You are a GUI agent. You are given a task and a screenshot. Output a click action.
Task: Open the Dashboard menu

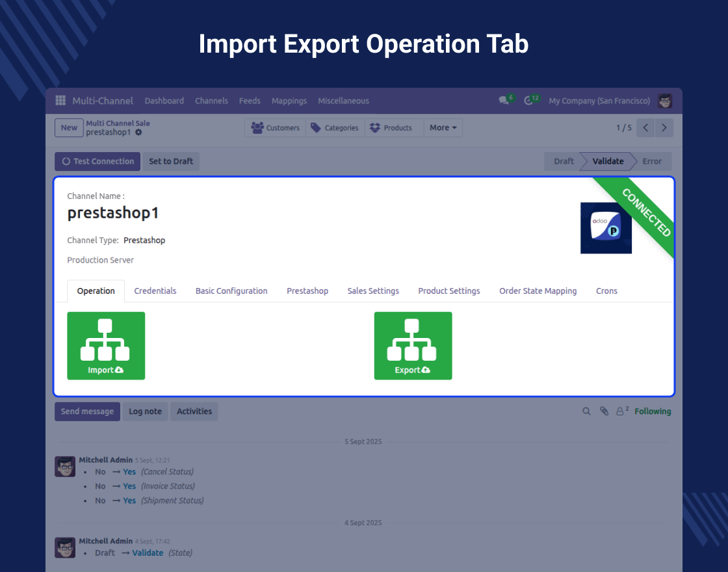(164, 101)
